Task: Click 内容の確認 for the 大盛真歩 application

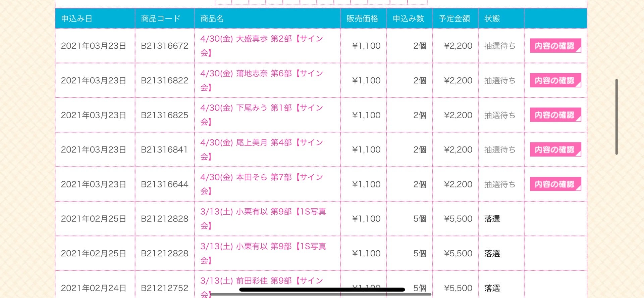Action: coord(555,46)
